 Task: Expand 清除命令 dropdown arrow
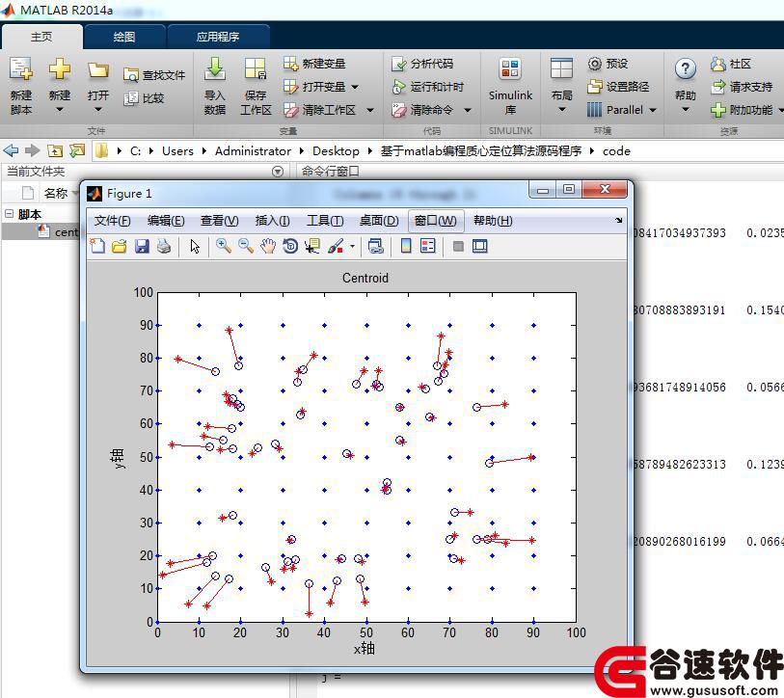coord(468,110)
